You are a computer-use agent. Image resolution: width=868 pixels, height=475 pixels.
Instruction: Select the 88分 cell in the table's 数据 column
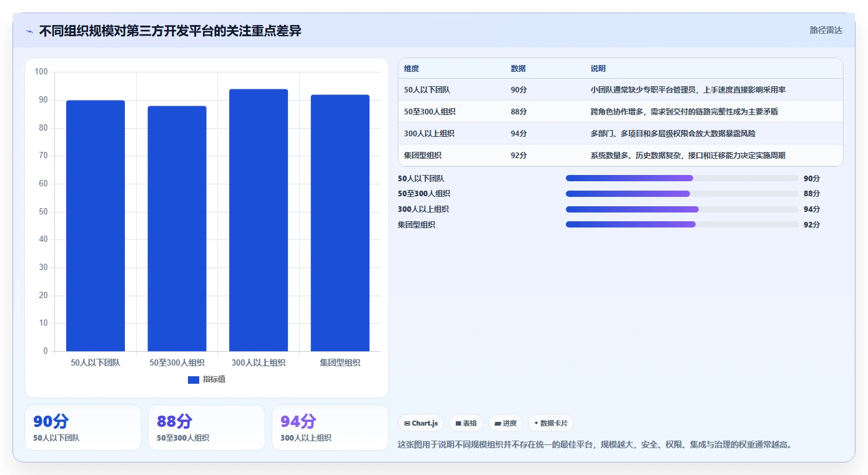pyautogui.click(x=519, y=112)
